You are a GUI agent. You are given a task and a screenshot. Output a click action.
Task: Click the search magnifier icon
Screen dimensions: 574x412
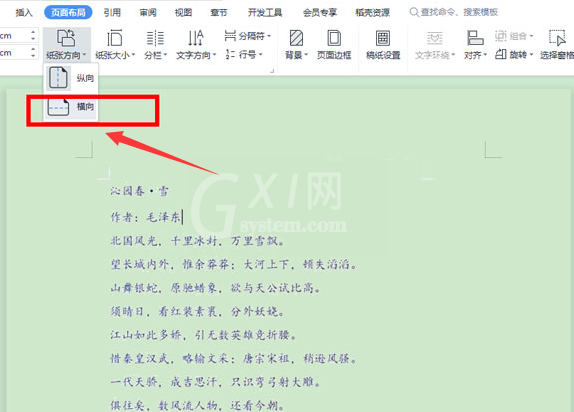point(414,12)
